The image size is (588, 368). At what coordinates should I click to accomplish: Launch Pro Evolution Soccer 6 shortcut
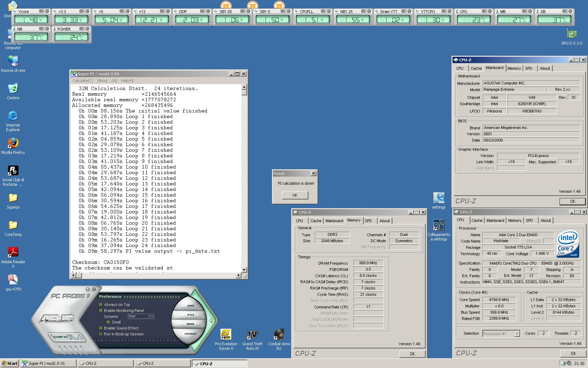tap(226, 339)
